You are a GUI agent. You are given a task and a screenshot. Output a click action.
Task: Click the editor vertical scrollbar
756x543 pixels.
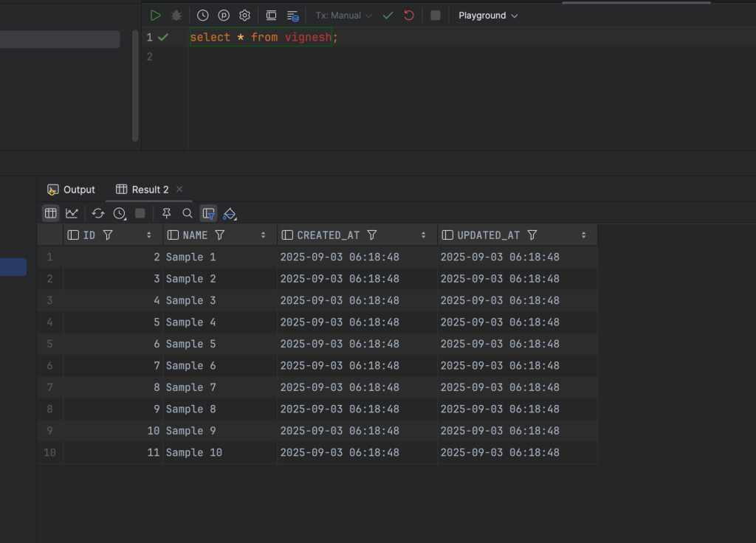(135, 85)
